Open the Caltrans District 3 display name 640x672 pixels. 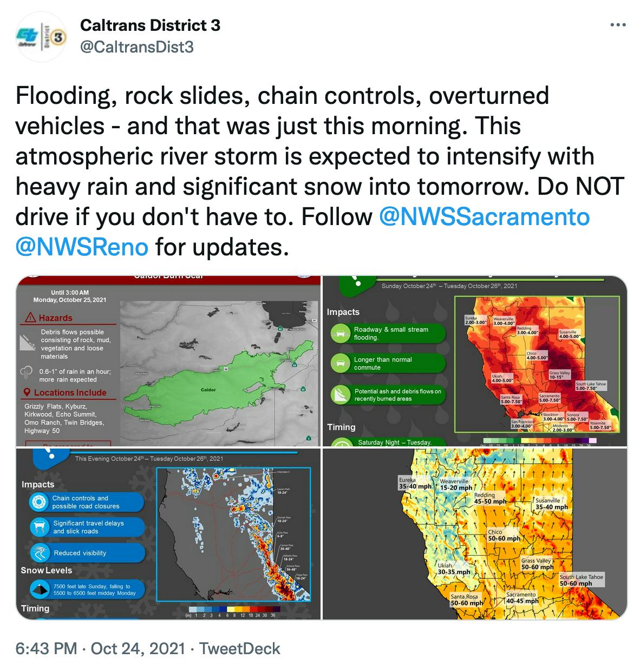point(150,25)
